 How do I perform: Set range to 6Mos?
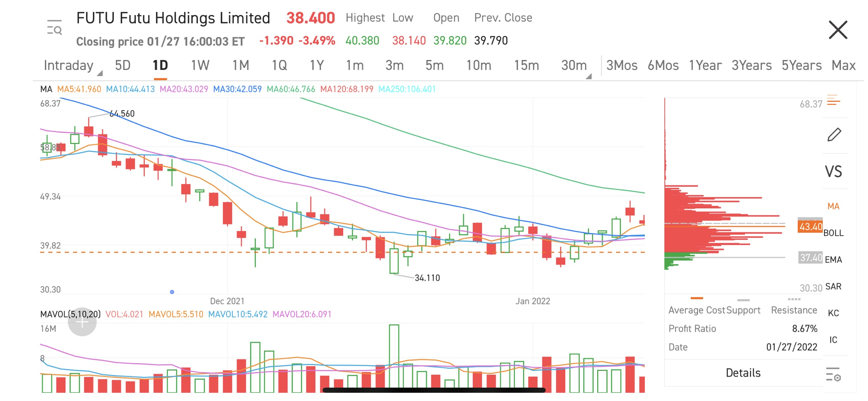[x=663, y=65]
